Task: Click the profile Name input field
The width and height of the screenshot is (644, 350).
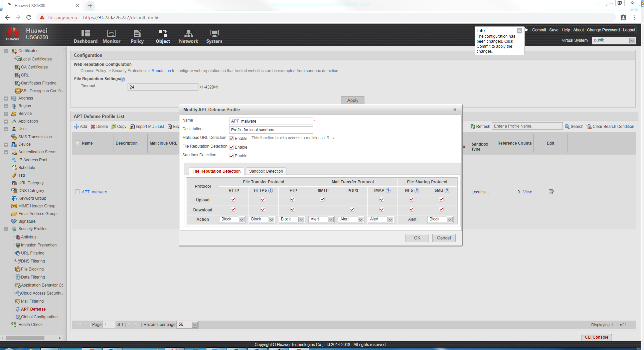Action: point(271,121)
